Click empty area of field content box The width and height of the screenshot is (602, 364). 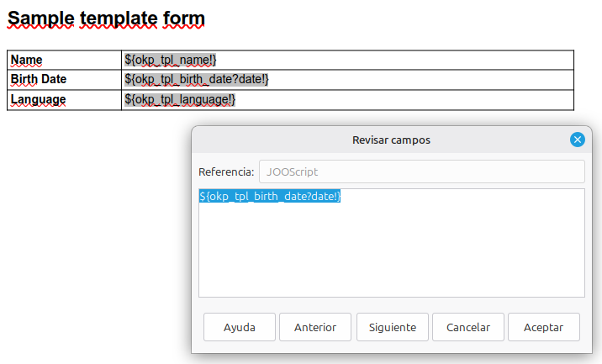[x=392, y=253]
